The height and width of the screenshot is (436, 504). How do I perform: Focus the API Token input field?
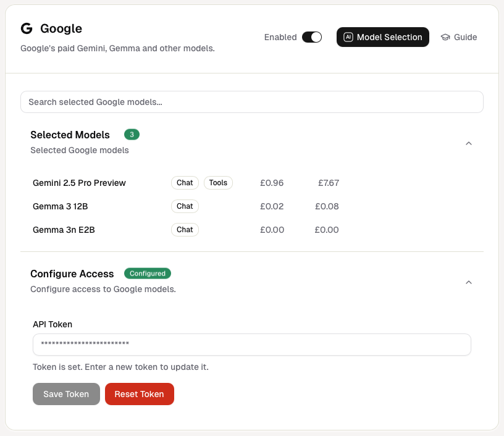(x=251, y=345)
